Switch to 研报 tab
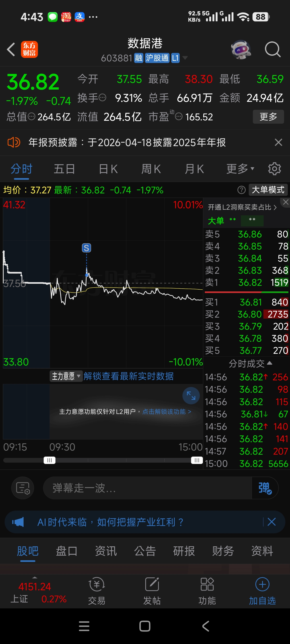Image resolution: width=290 pixels, height=644 pixels. click(x=184, y=551)
